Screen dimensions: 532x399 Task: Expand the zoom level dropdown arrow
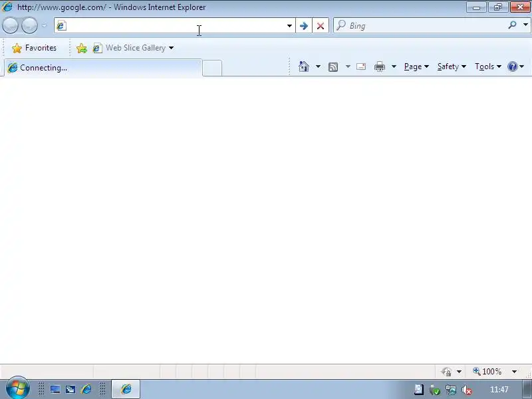point(514,372)
